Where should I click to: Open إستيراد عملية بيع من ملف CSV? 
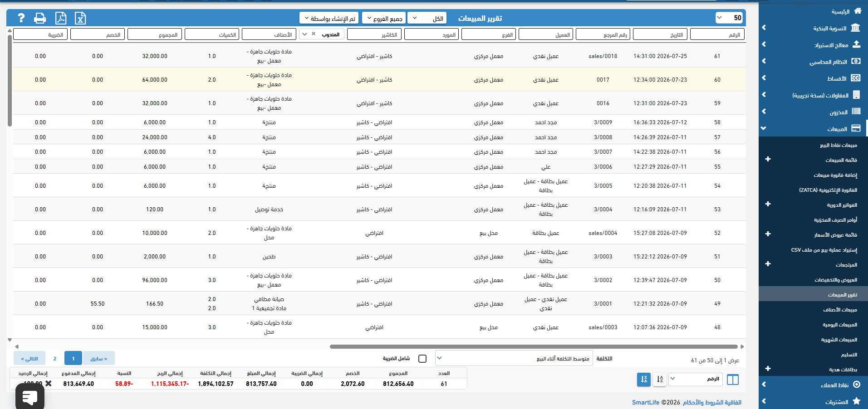(824, 250)
